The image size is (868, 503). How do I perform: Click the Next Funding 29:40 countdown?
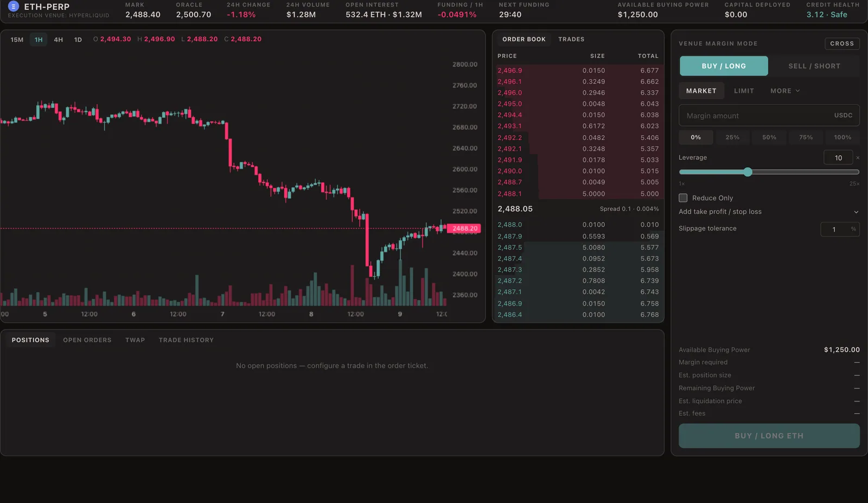(510, 15)
